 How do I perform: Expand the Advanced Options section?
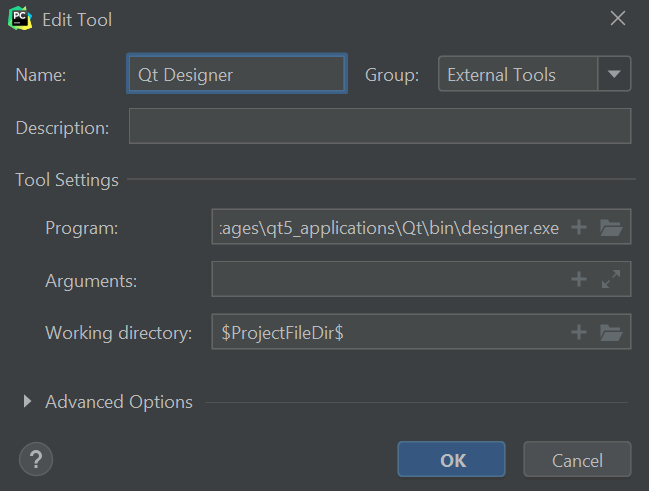(28, 402)
